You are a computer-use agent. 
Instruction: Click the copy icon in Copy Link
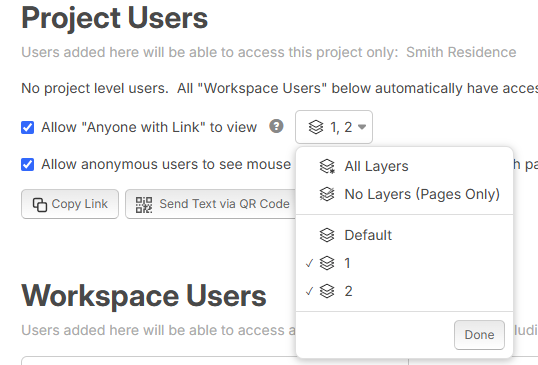(x=40, y=205)
